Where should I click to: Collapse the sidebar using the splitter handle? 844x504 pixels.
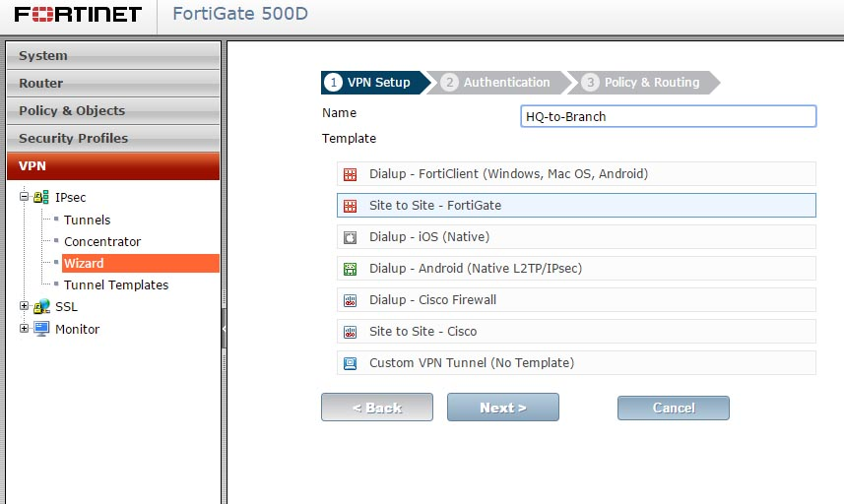[224, 328]
